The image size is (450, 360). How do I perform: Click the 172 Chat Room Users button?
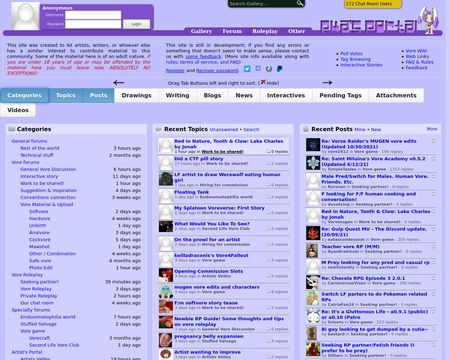373,4
